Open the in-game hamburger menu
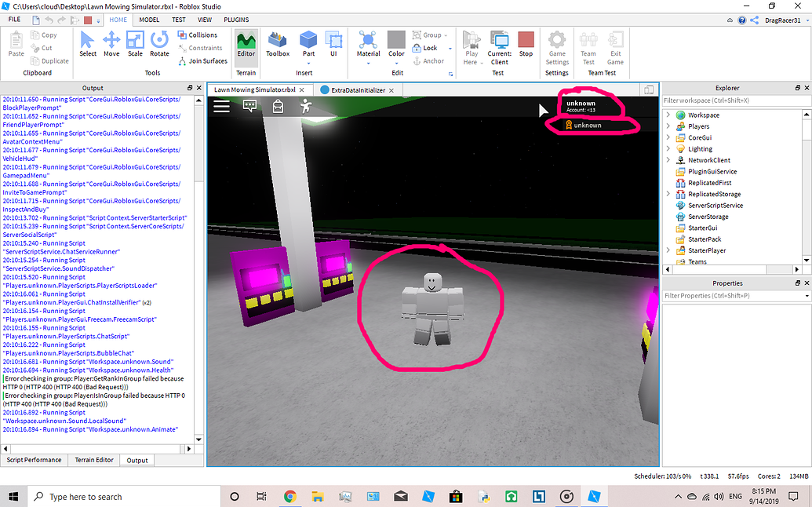The height and width of the screenshot is (507, 812). [222, 106]
